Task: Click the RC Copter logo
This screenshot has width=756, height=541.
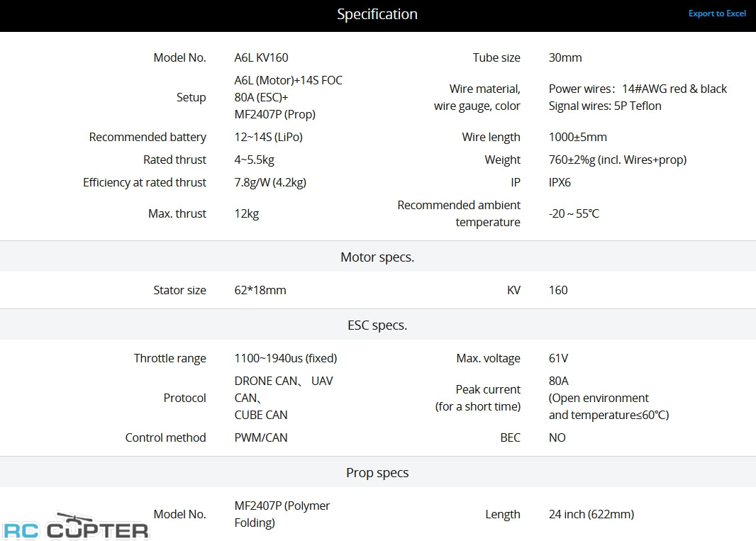Action: (76, 527)
